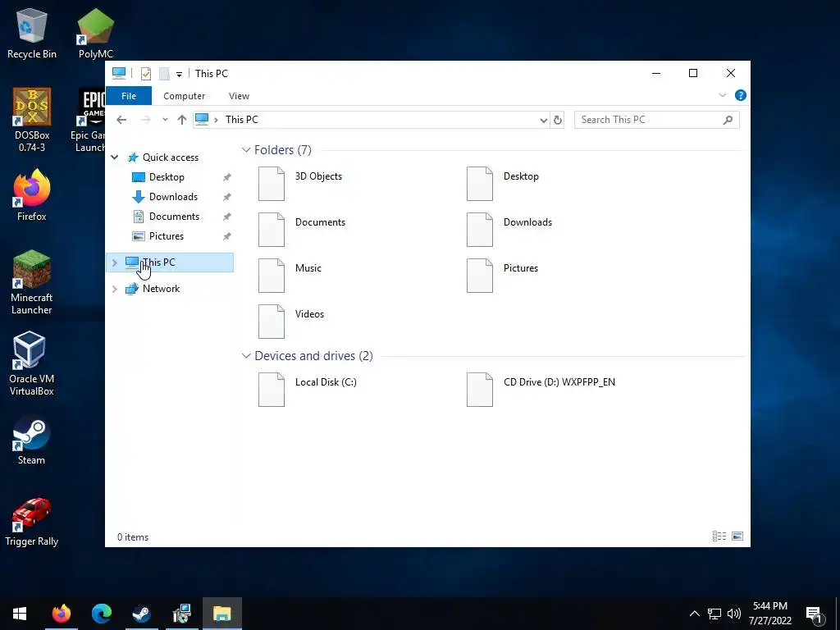The height and width of the screenshot is (630, 840).
Task: Expand the This PC tree node
Action: pyautogui.click(x=115, y=262)
